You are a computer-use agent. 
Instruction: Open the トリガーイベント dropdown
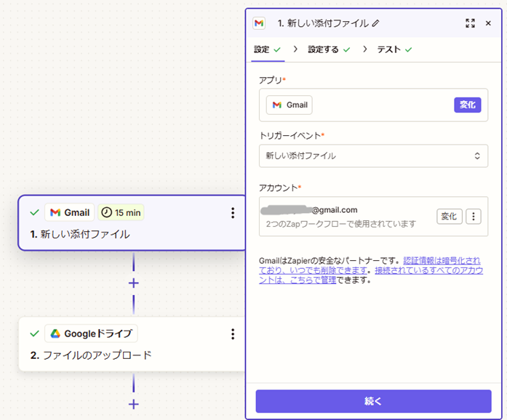[x=373, y=156]
